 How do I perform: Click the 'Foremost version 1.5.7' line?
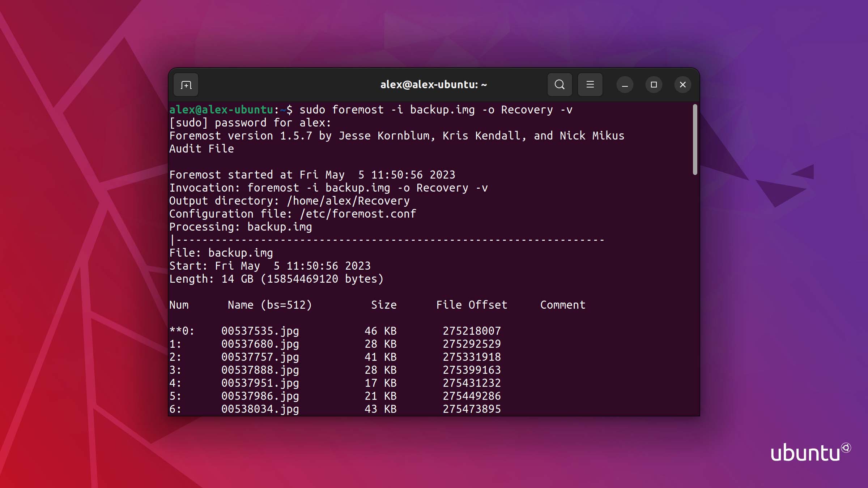pyautogui.click(x=397, y=136)
